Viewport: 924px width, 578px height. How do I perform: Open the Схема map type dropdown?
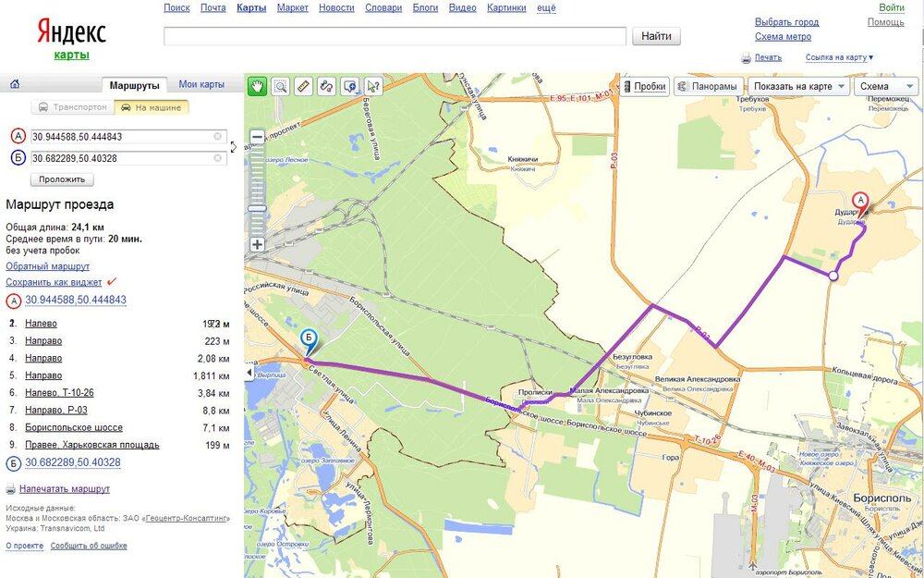(x=886, y=86)
